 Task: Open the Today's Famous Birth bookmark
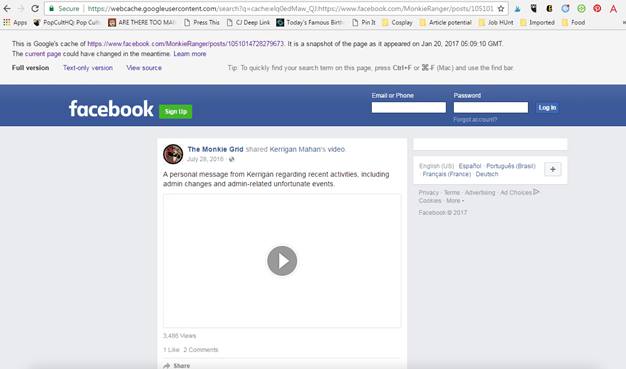(310, 22)
